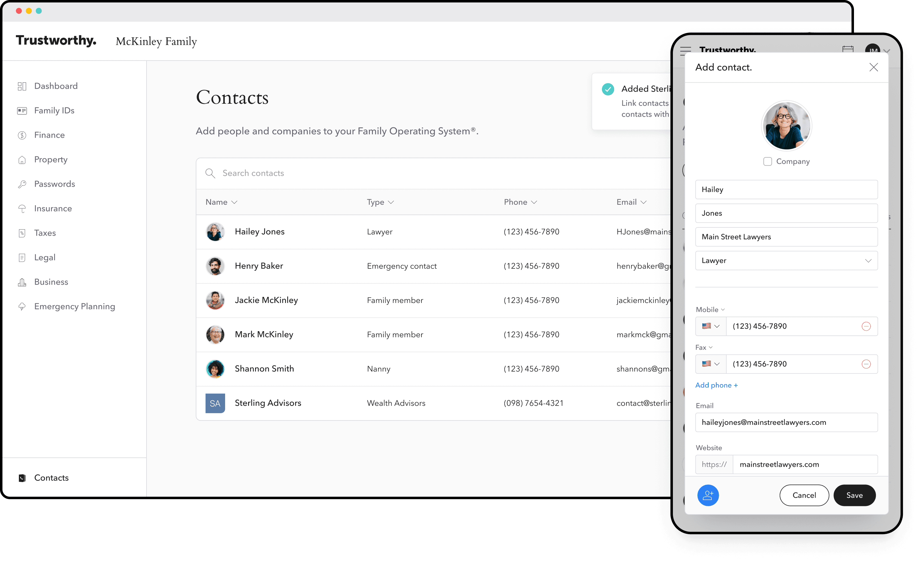Click the Contacts sidebar icon at bottom

(22, 477)
